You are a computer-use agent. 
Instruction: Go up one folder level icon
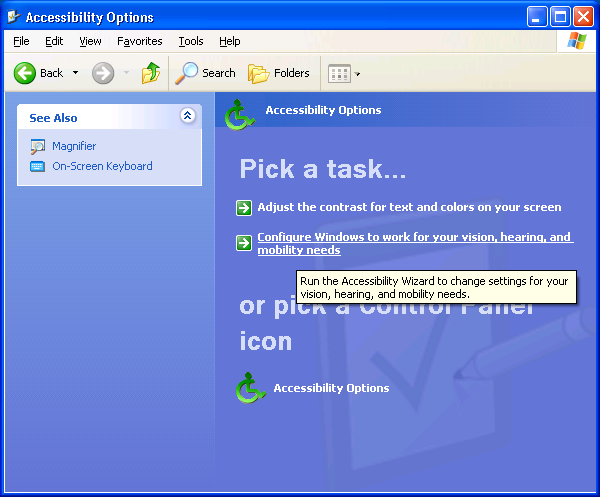point(151,73)
